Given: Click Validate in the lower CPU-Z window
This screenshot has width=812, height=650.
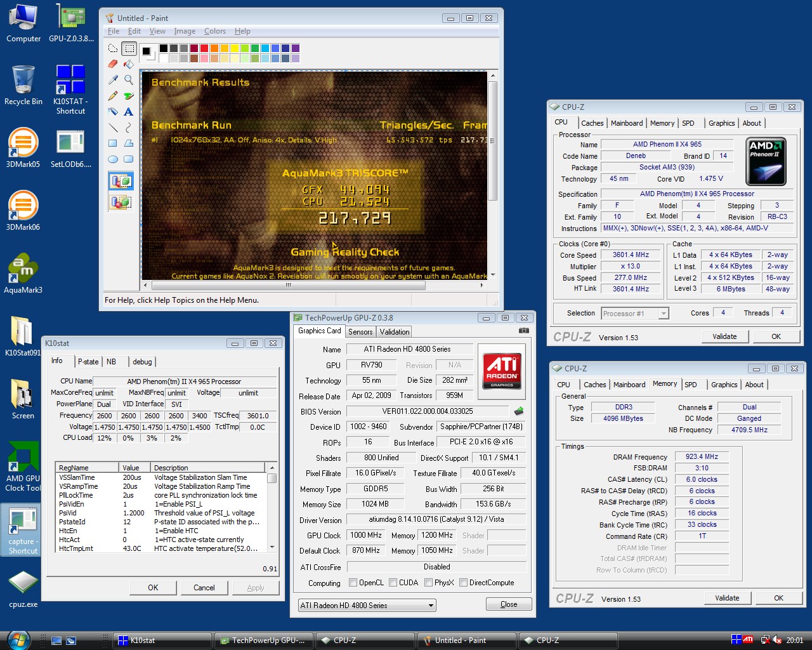Looking at the screenshot, I should (727, 598).
